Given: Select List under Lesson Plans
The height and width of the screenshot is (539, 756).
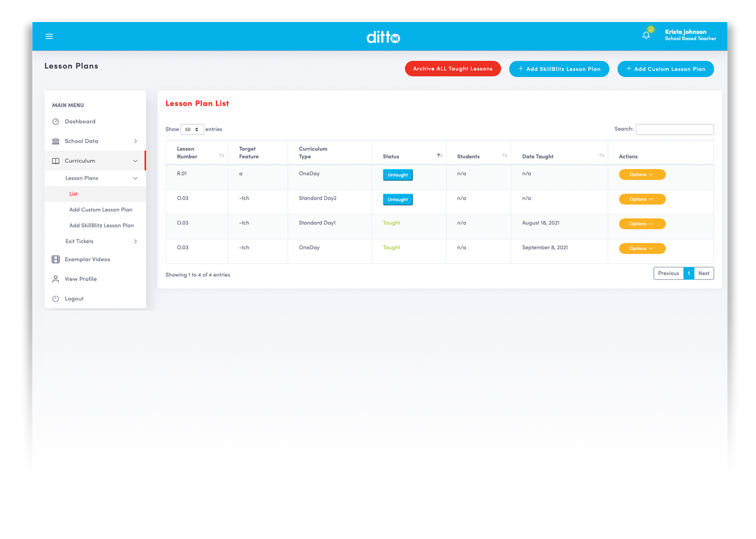Looking at the screenshot, I should [73, 194].
